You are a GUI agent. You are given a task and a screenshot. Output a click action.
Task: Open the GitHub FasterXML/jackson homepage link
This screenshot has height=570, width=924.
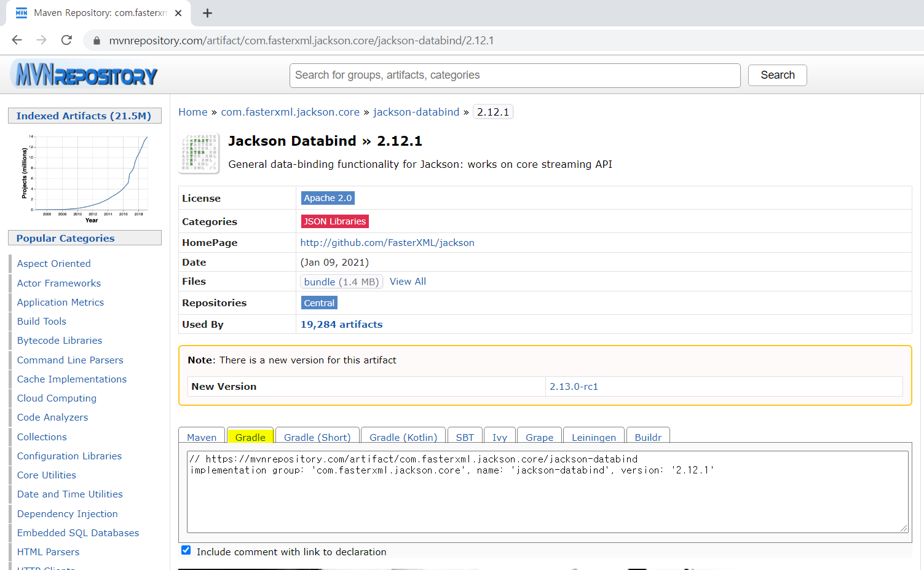387,242
